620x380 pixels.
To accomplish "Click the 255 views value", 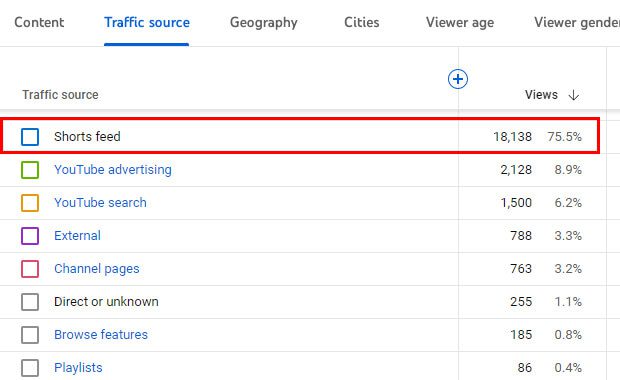I will pos(521,302).
